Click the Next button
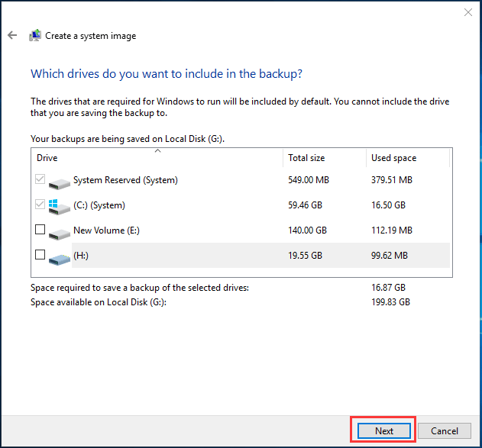 [x=384, y=430]
